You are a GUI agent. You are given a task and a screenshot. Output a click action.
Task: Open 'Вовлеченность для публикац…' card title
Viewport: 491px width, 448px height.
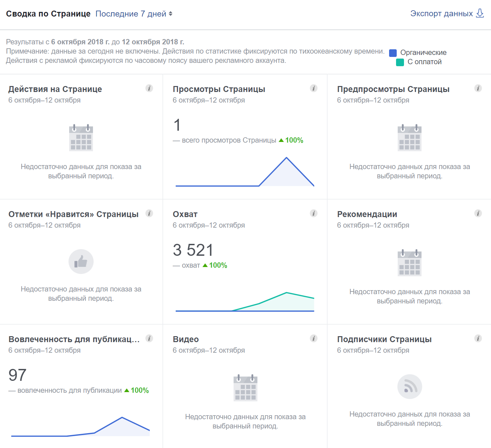(74, 339)
